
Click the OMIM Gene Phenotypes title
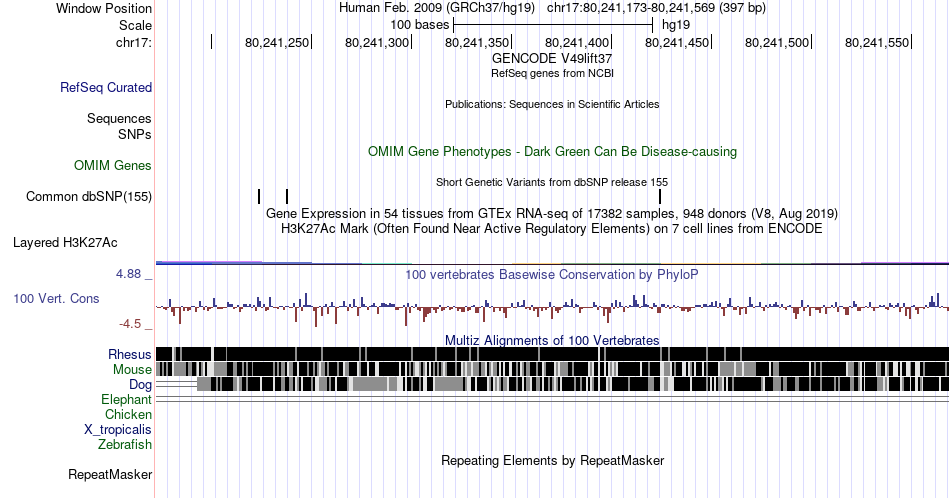(552, 151)
